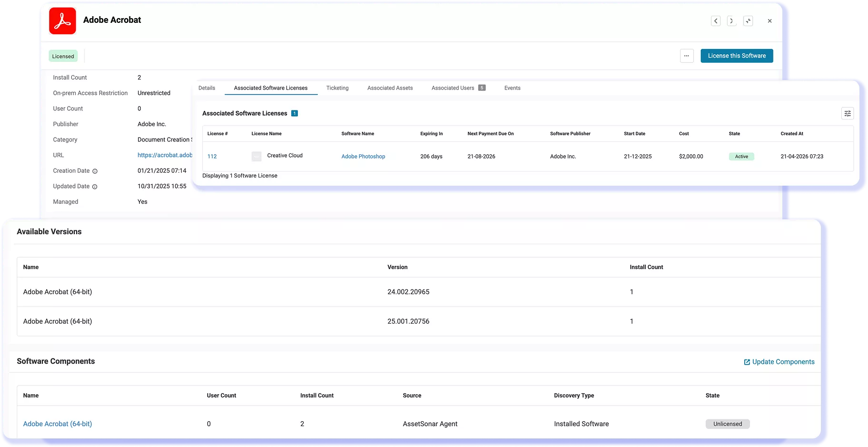The width and height of the screenshot is (868, 447).
Task: Click Displaying 1 Software License text
Action: [x=240, y=176]
